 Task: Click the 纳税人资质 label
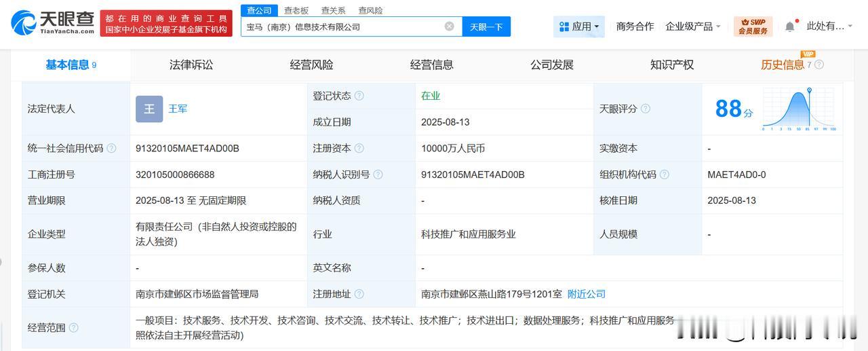click(337, 201)
